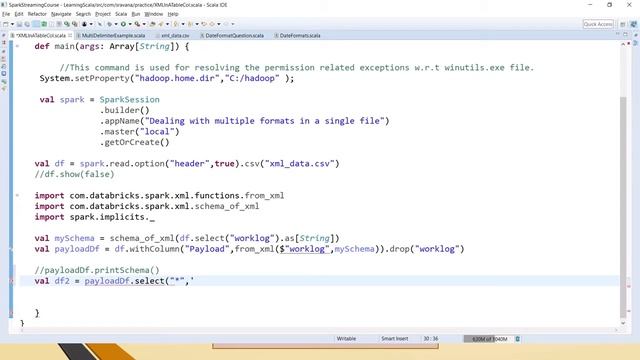
Task: Collapse the imports fold marker
Action: tap(17, 196)
